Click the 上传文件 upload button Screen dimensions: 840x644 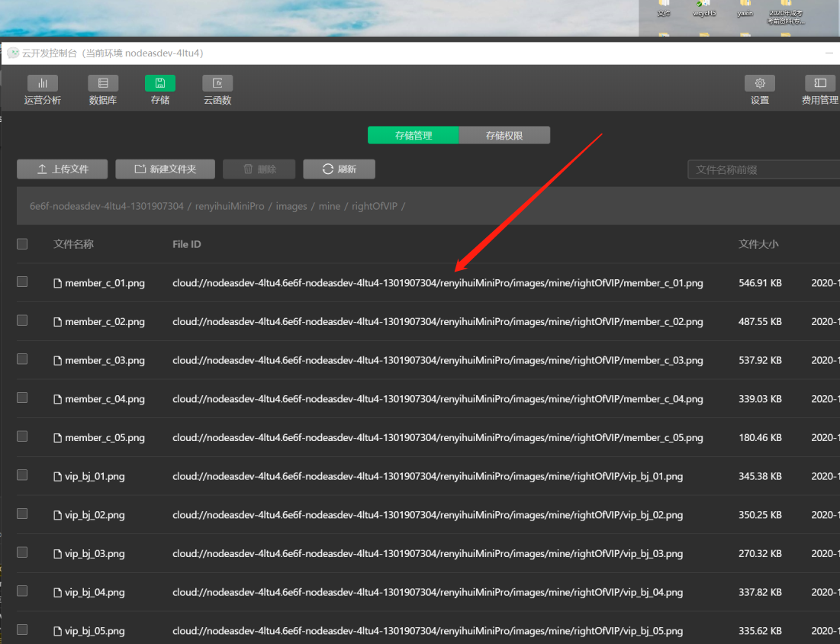pos(63,169)
